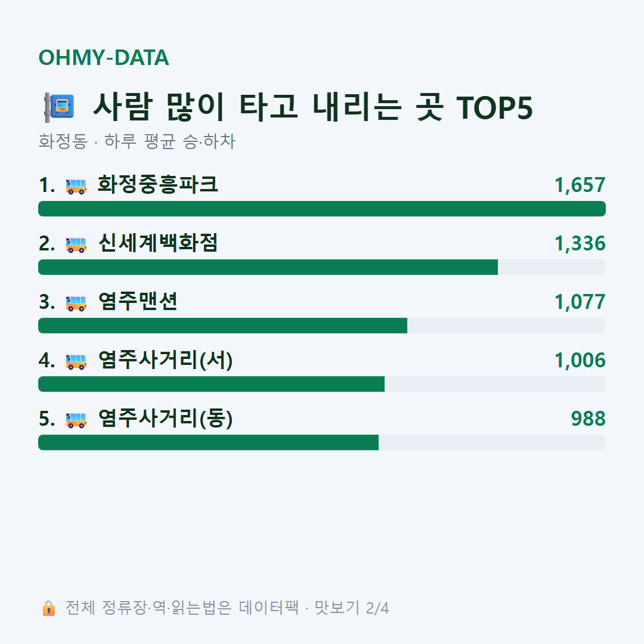
Task: Click the lock icon in the footer
Action: coord(48,608)
